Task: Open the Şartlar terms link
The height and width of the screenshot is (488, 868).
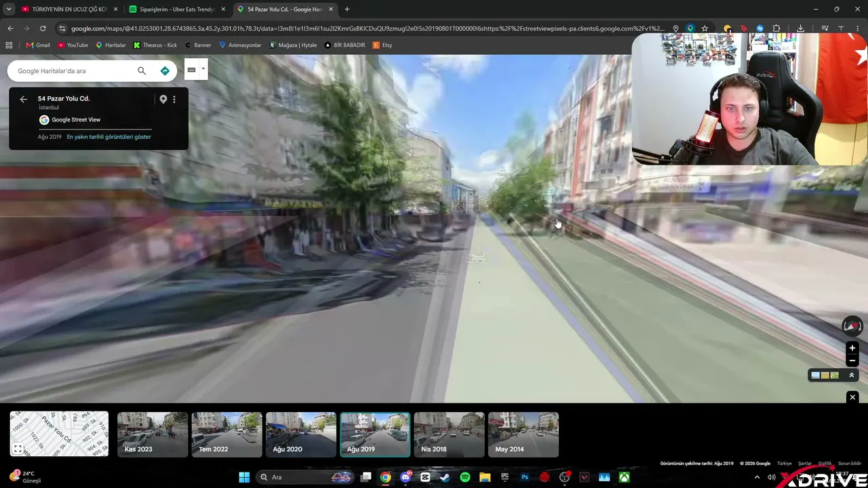Action: tap(805, 464)
